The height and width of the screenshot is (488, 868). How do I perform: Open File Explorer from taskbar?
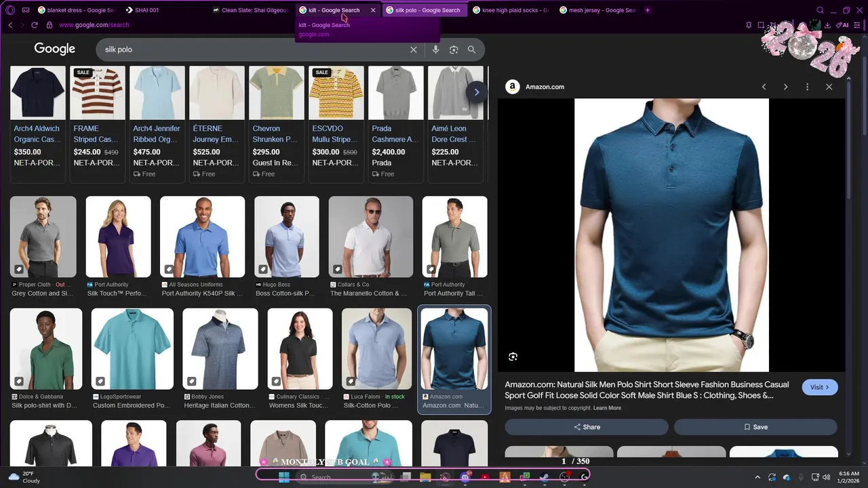(425, 477)
